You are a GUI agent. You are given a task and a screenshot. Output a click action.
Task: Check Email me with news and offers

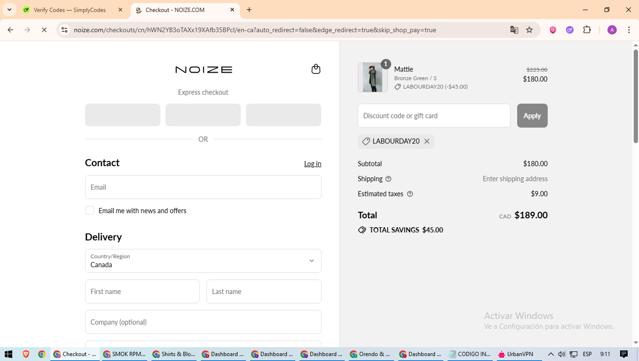point(90,211)
